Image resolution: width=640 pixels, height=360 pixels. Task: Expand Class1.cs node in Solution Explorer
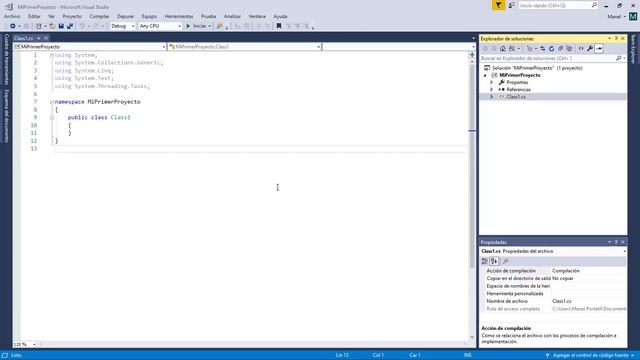(x=491, y=97)
